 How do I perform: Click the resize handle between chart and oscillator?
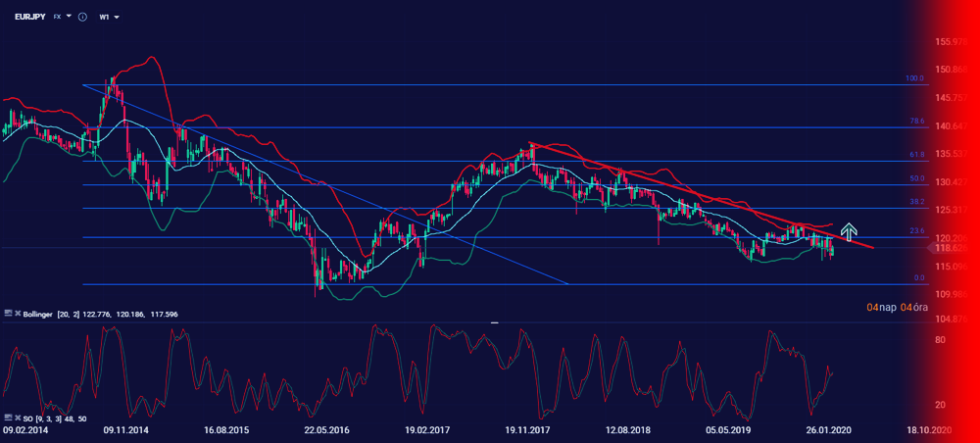(x=494, y=321)
